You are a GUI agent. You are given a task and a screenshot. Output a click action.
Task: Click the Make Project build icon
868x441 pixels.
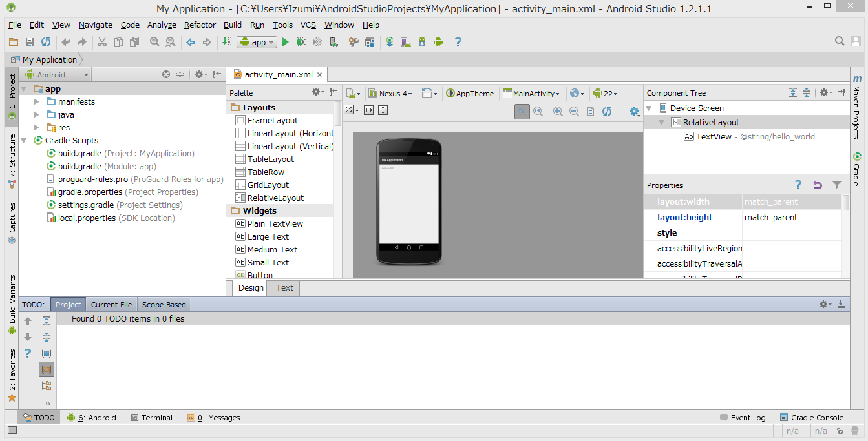pos(227,42)
